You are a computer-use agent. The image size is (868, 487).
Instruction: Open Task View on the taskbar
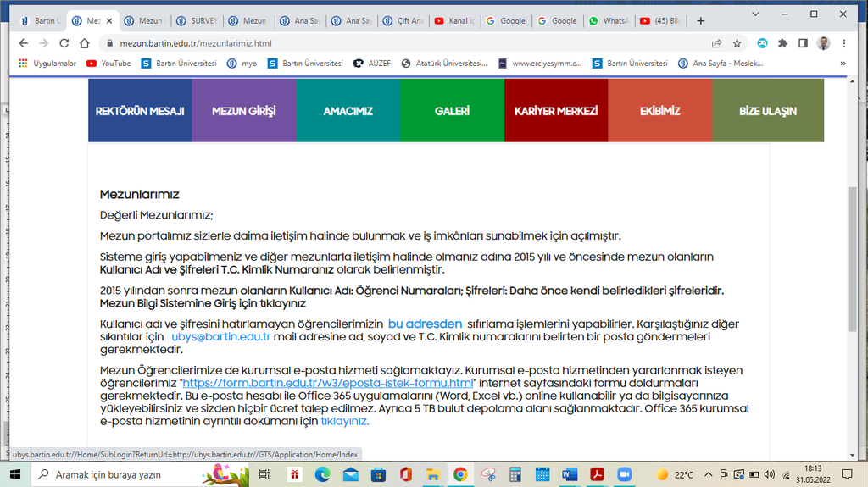264,475
